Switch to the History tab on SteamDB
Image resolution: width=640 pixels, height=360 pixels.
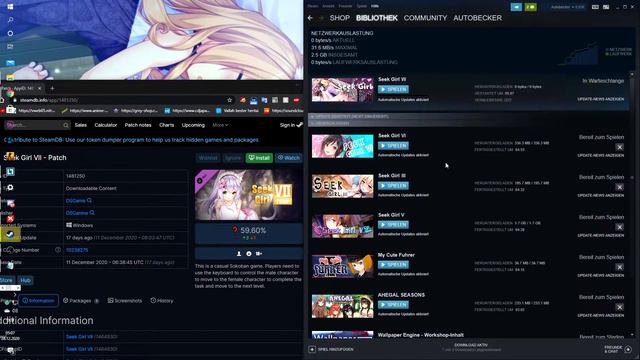[162, 301]
